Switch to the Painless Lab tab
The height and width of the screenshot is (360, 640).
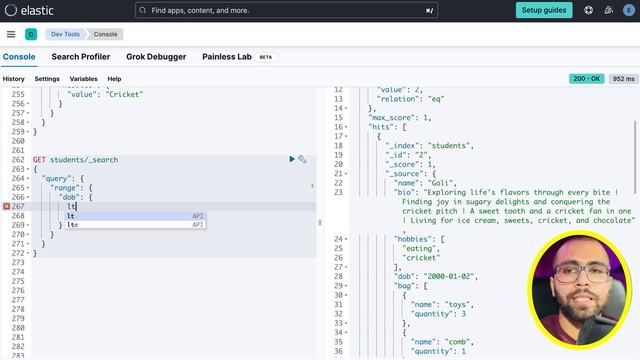(227, 57)
